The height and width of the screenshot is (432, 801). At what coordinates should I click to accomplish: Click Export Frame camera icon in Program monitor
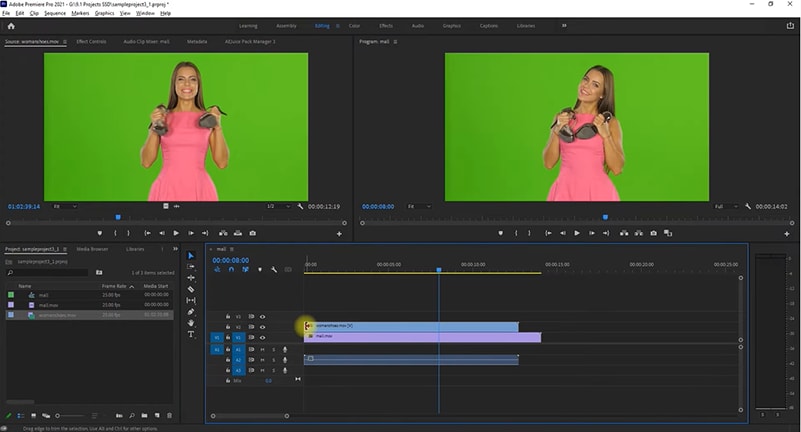pos(654,233)
